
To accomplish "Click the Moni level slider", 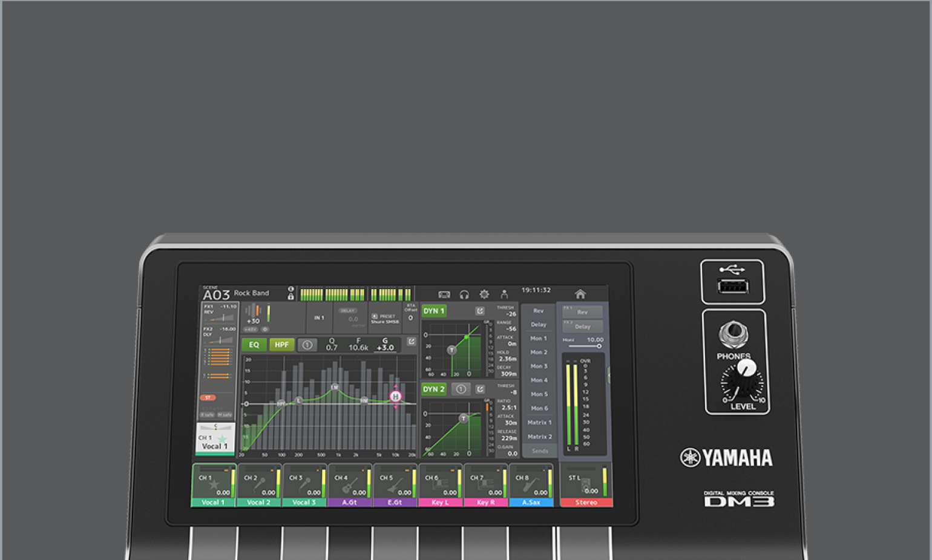I will pyautogui.click(x=584, y=346).
